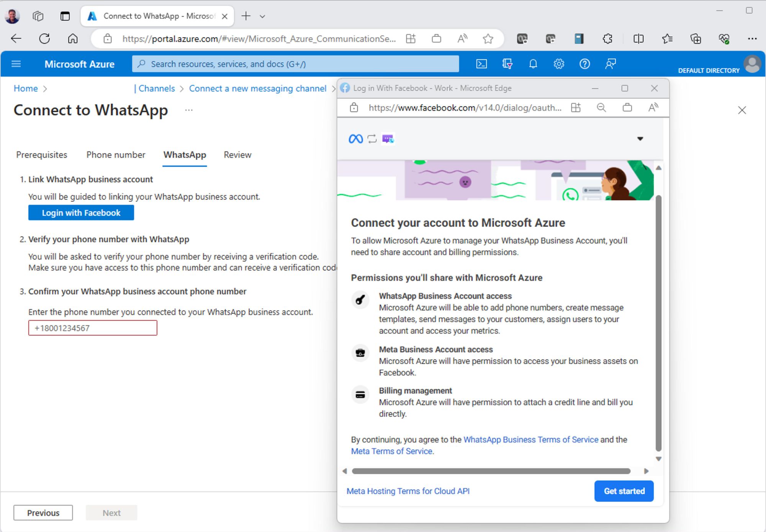Open new tab in Edge
The width and height of the screenshot is (766, 532).
(246, 16)
